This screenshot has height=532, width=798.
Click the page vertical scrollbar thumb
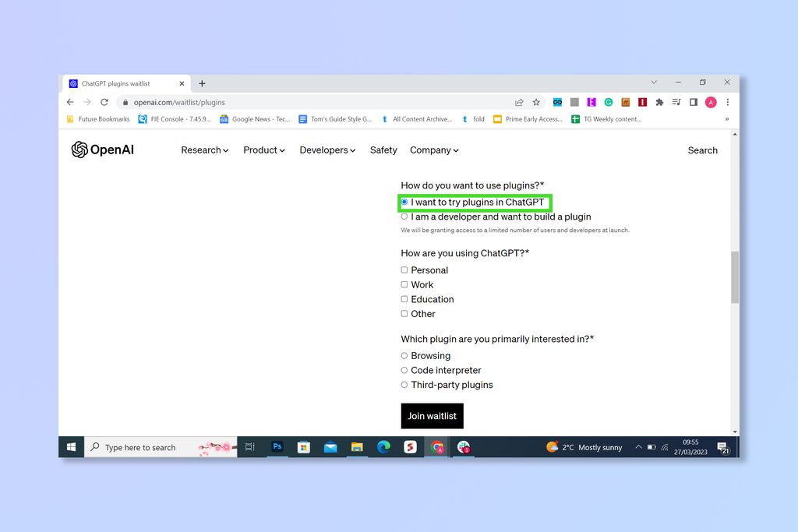click(734, 277)
